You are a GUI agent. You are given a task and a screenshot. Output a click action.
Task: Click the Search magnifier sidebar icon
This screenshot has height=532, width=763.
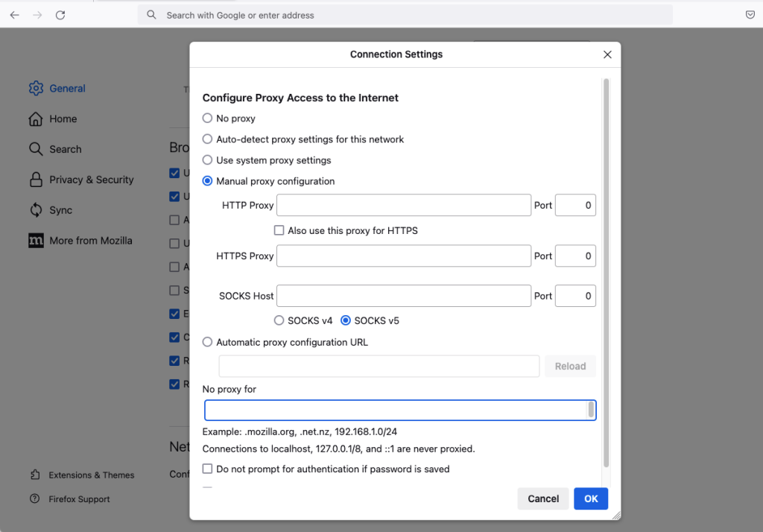36,149
